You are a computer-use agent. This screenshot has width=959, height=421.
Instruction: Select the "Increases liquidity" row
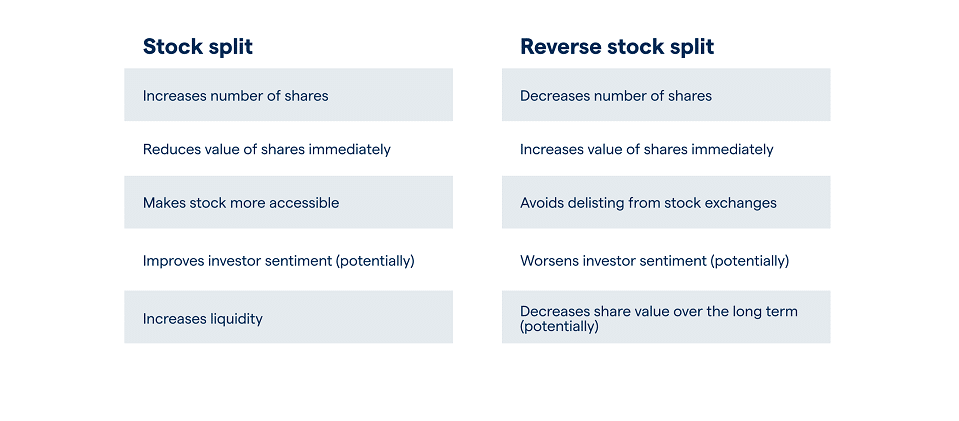(288, 319)
